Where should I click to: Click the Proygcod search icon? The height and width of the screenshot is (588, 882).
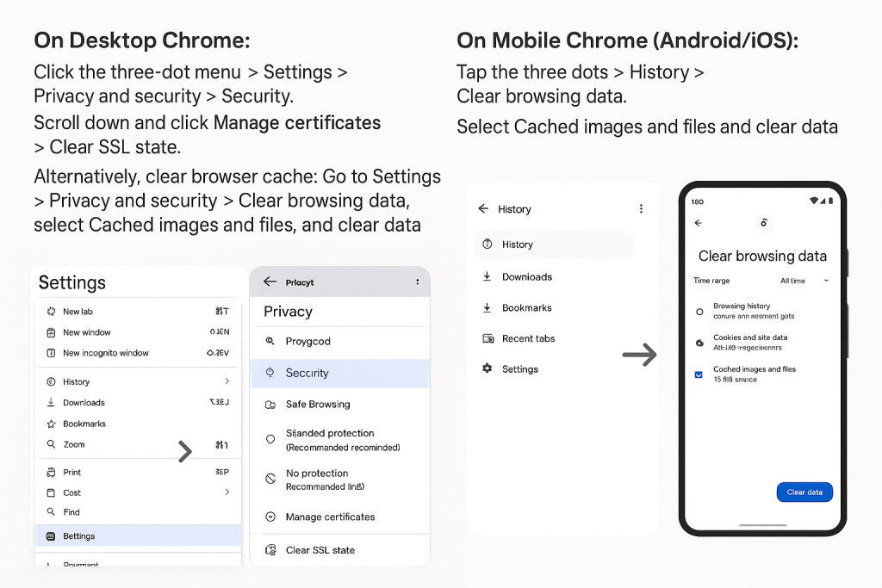point(270,341)
